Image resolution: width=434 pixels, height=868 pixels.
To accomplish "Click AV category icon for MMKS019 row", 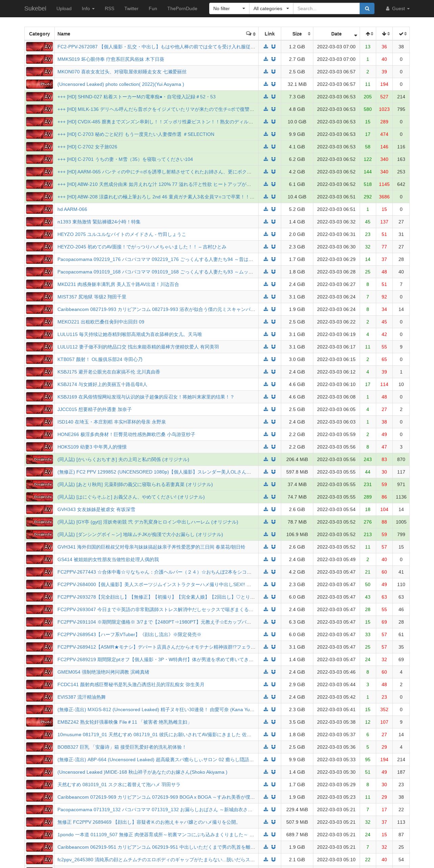I will 40,59.
